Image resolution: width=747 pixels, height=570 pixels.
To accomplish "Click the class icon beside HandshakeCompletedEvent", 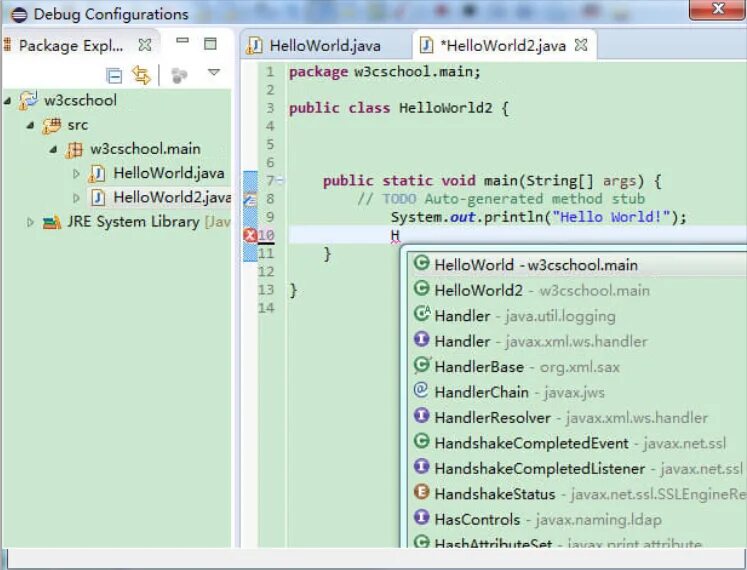I will pos(421,441).
